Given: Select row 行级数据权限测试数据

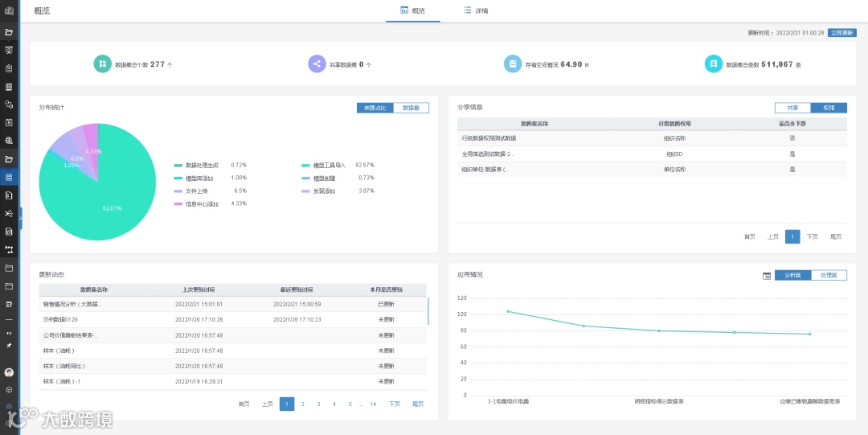Looking at the screenshot, I should point(652,138).
